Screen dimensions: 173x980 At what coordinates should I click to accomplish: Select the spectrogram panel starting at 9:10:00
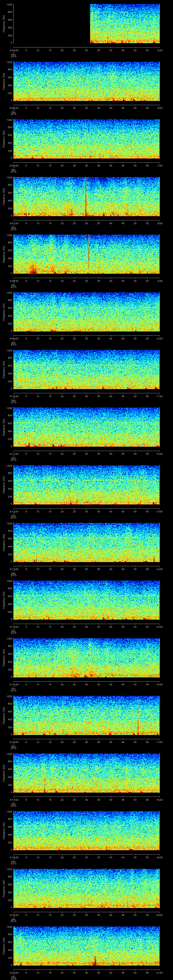click(x=87, y=369)
